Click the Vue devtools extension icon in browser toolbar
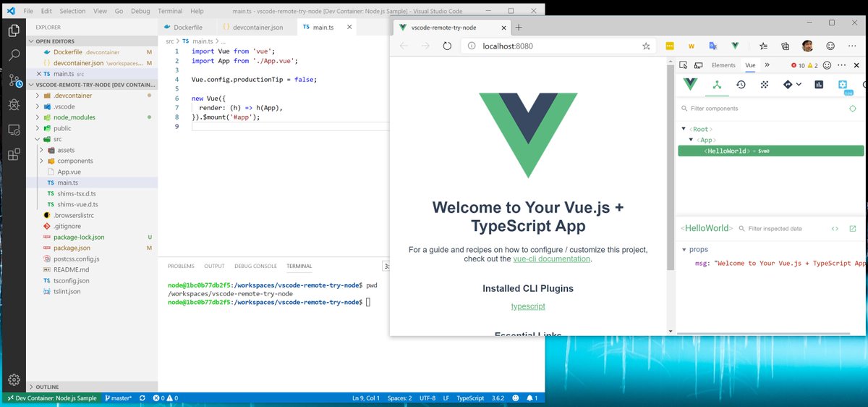This screenshot has height=407, width=868. (735, 46)
